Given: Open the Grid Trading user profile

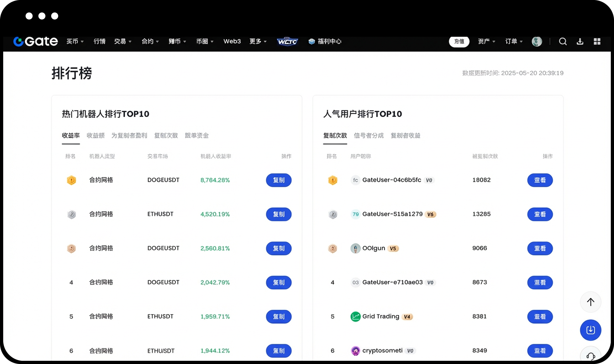Looking at the screenshot, I should (381, 316).
